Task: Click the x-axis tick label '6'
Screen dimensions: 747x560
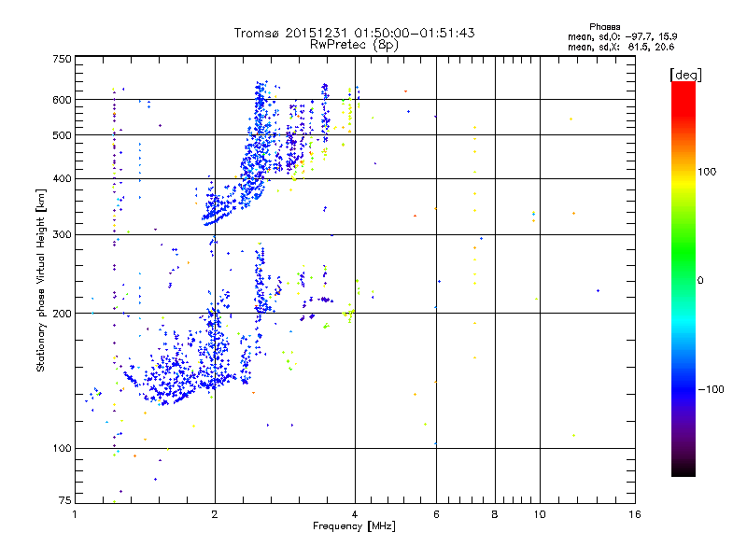Action: 436,514
